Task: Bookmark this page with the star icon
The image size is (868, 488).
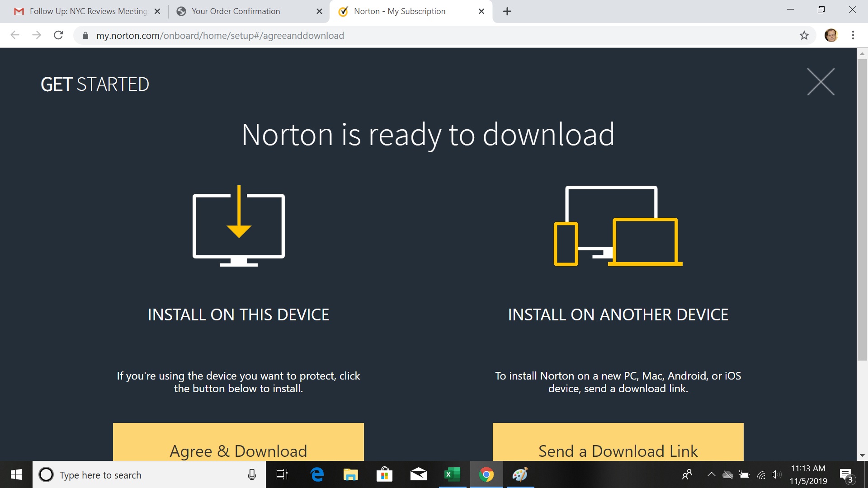Action: click(x=804, y=35)
